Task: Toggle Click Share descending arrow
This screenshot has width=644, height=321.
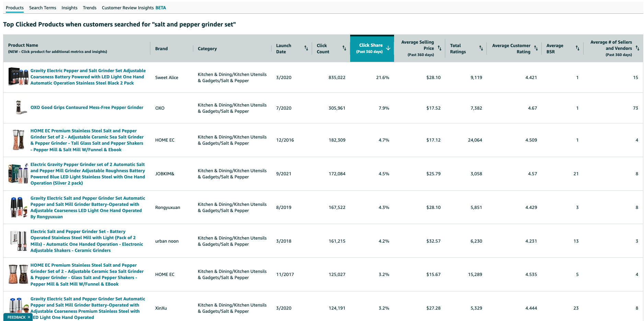Action: click(388, 48)
